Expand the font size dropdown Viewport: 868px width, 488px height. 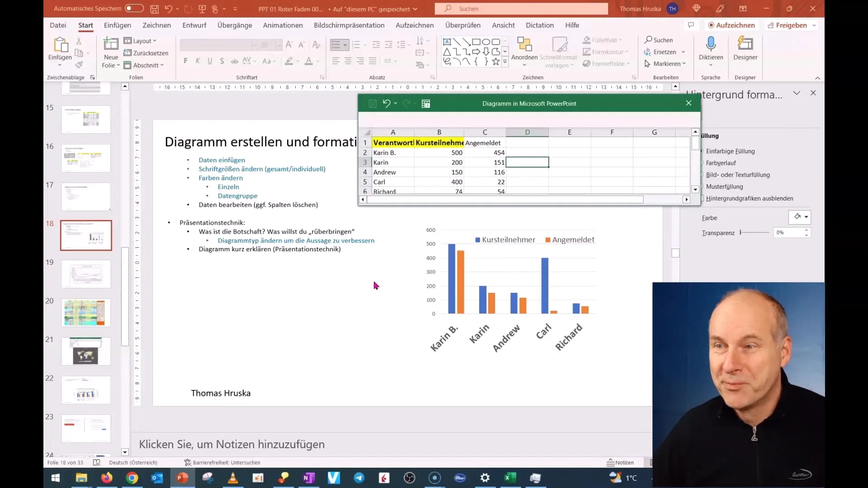coord(279,45)
